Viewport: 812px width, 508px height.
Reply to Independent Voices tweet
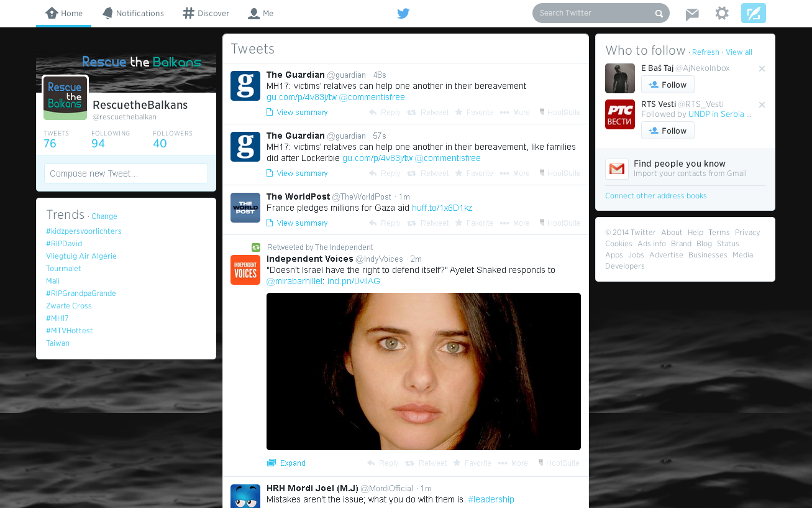pos(383,463)
